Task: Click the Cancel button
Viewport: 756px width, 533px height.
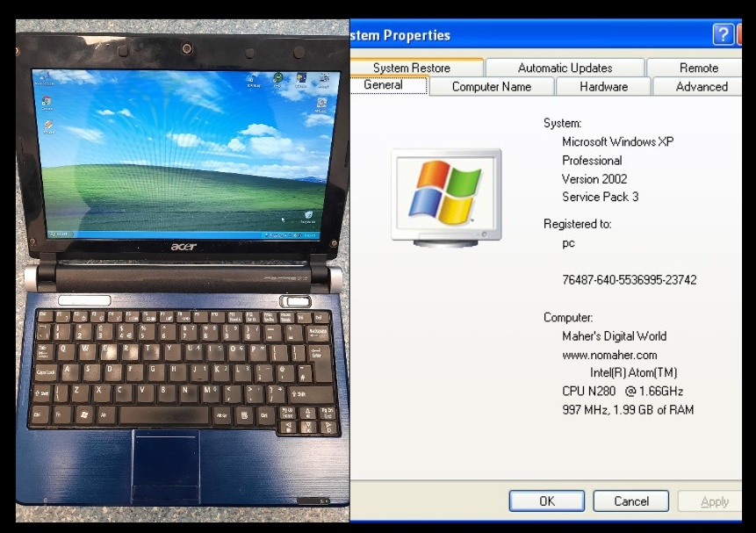Action: (x=631, y=501)
